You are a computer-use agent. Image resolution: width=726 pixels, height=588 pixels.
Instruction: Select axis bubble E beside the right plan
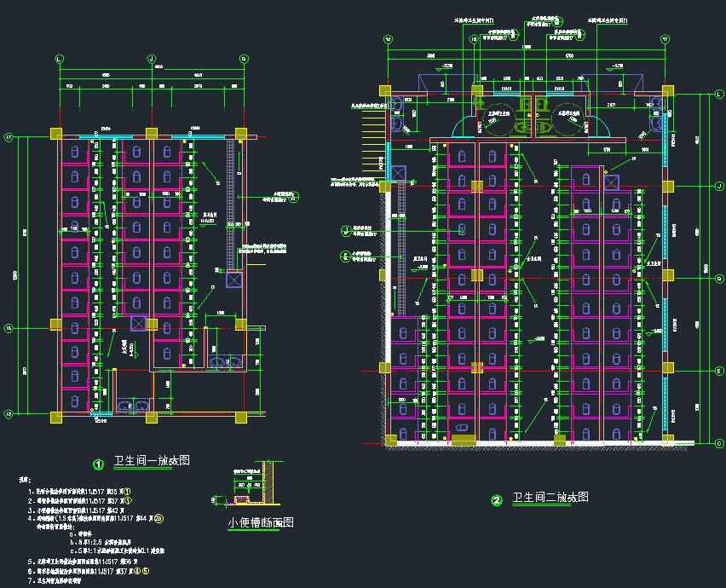pyautogui.click(x=719, y=371)
